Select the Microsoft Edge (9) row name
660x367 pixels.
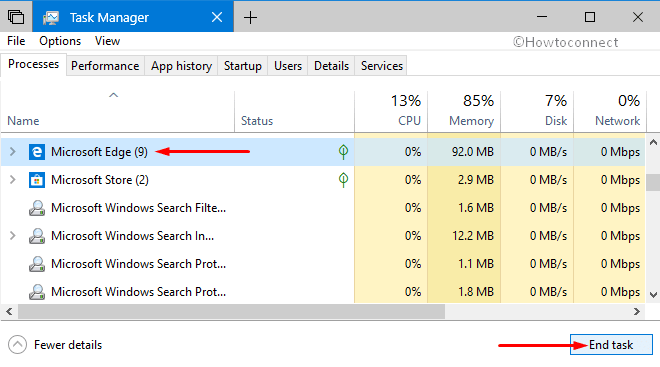click(x=99, y=152)
